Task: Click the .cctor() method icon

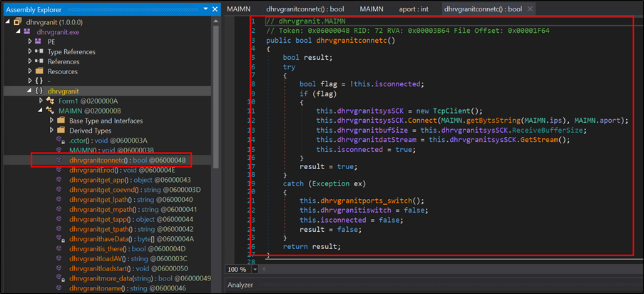Action: [x=60, y=140]
